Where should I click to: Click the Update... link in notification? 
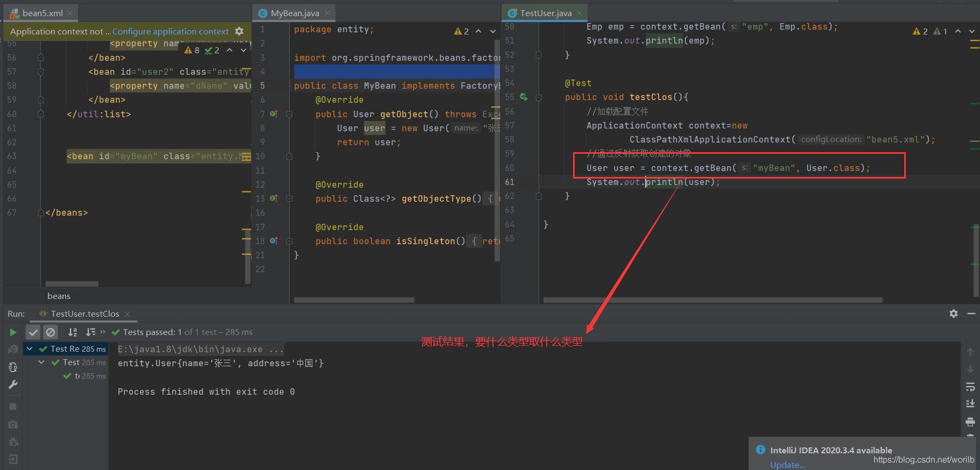click(x=788, y=465)
